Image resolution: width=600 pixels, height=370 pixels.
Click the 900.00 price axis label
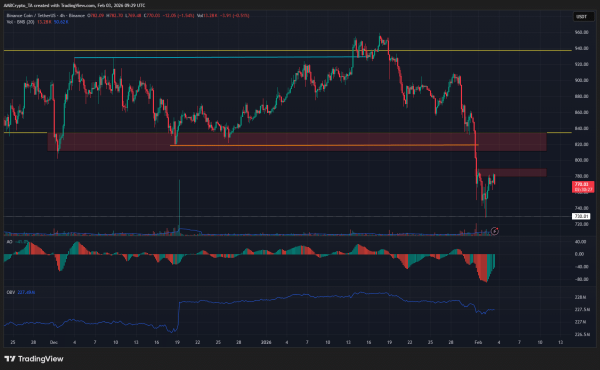click(x=581, y=80)
